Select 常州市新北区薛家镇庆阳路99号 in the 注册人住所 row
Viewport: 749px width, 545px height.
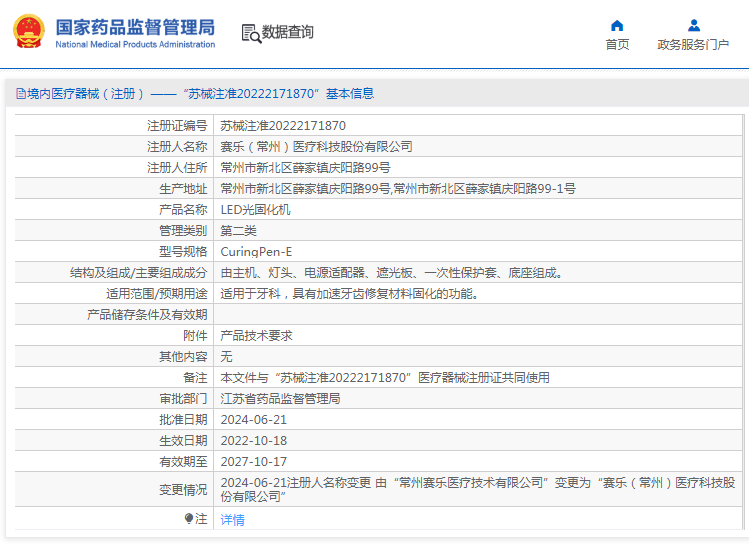tap(305, 168)
